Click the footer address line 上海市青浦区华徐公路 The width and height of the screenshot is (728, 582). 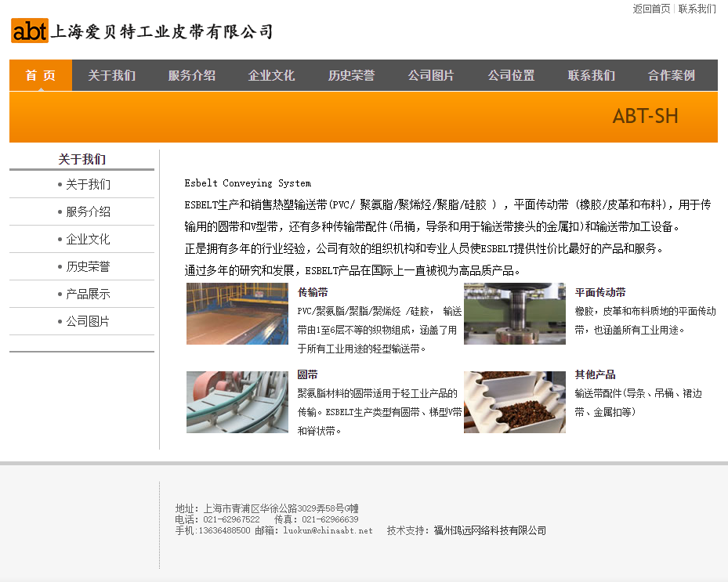click(x=281, y=508)
